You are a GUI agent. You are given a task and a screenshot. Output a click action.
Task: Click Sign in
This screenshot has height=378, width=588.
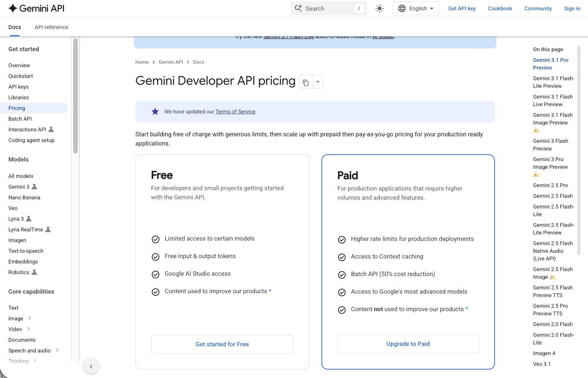click(x=572, y=8)
